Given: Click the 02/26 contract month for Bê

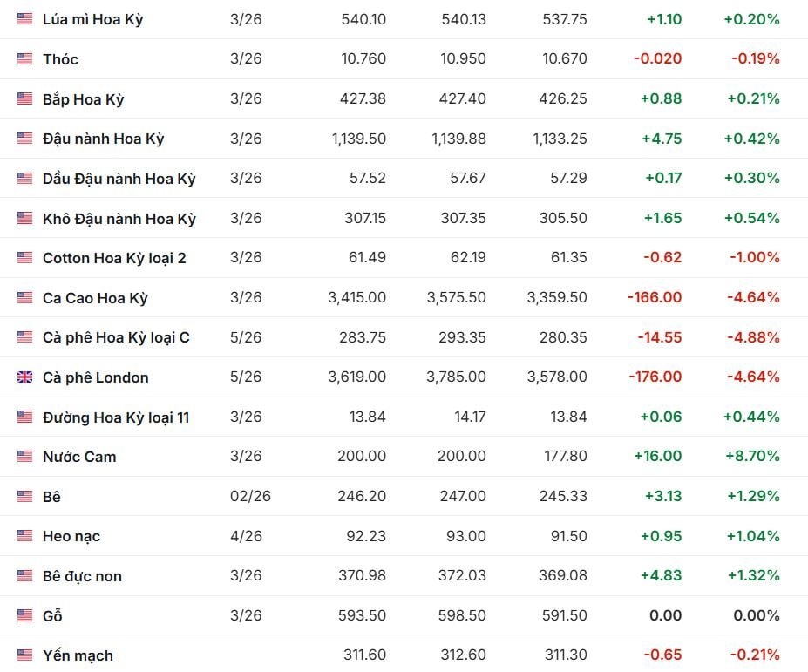Looking at the screenshot, I should point(250,497).
